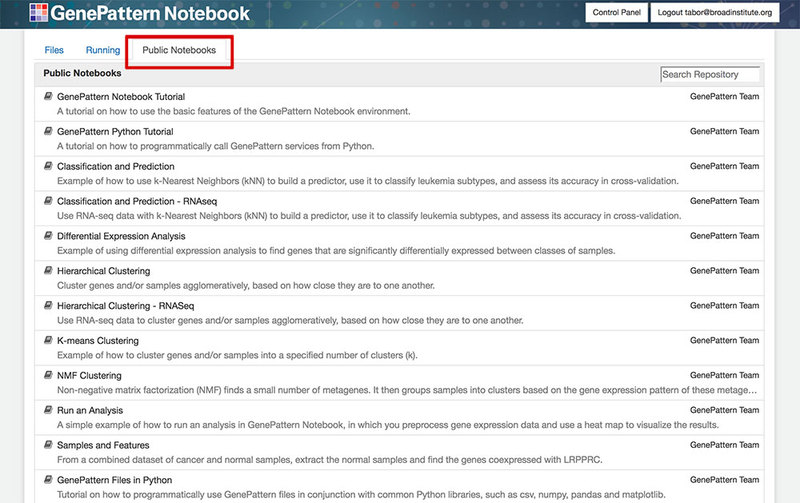Viewport: 800px width, 503px height.
Task: Click description 'Use RNA-seq data to cluster genes'
Action: pos(290,320)
